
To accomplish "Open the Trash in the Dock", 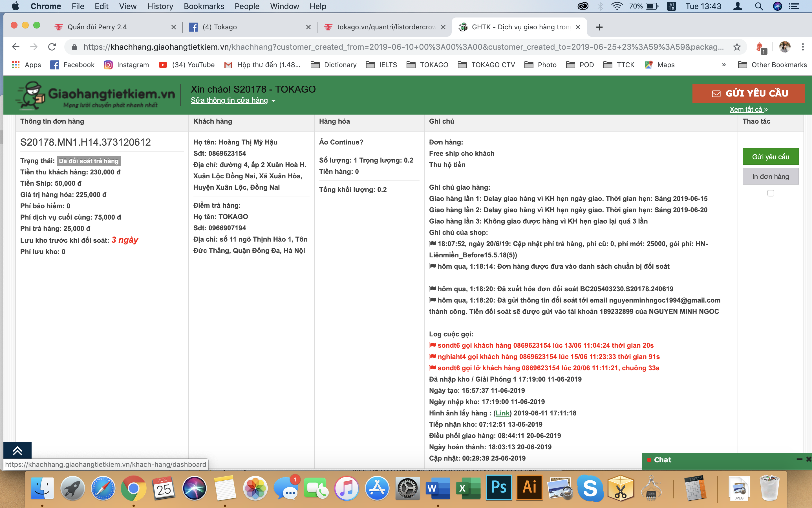I will click(770, 488).
